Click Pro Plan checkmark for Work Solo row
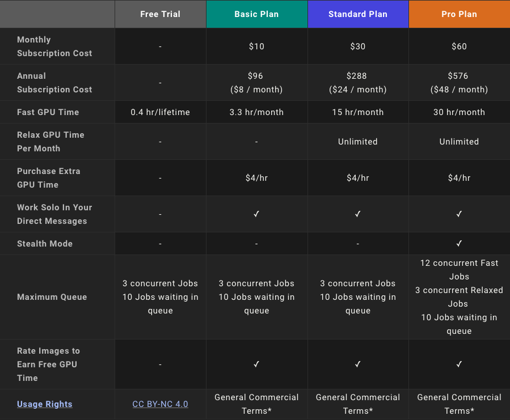The image size is (510, 420). pyautogui.click(x=459, y=214)
